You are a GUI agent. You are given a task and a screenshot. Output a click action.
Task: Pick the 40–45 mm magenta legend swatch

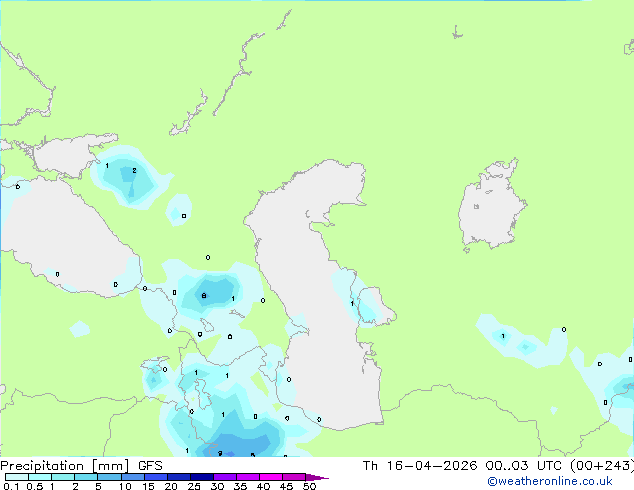coord(271,477)
